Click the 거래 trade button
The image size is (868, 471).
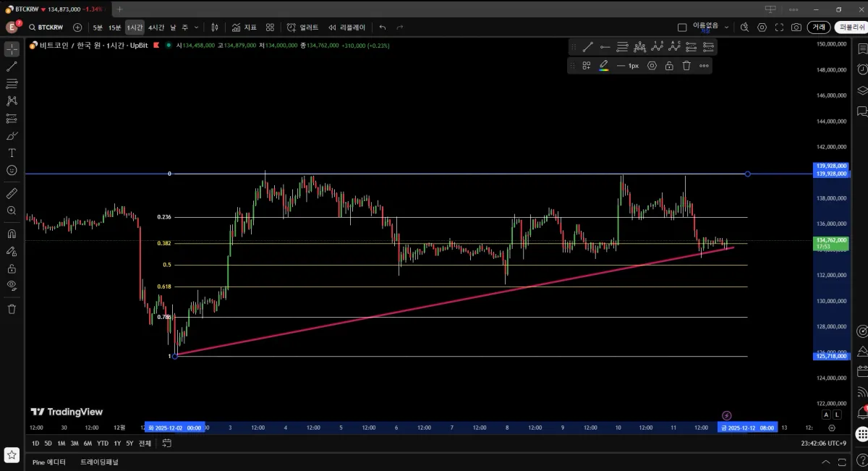click(818, 27)
